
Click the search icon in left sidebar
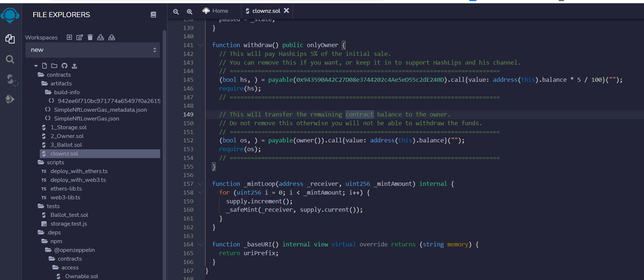[x=10, y=59]
